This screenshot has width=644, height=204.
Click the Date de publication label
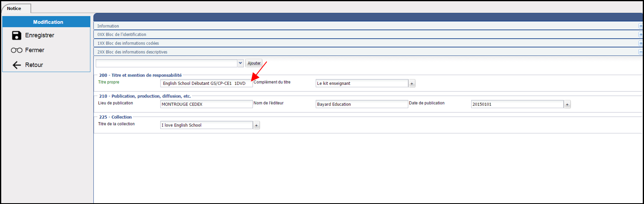[427, 103]
